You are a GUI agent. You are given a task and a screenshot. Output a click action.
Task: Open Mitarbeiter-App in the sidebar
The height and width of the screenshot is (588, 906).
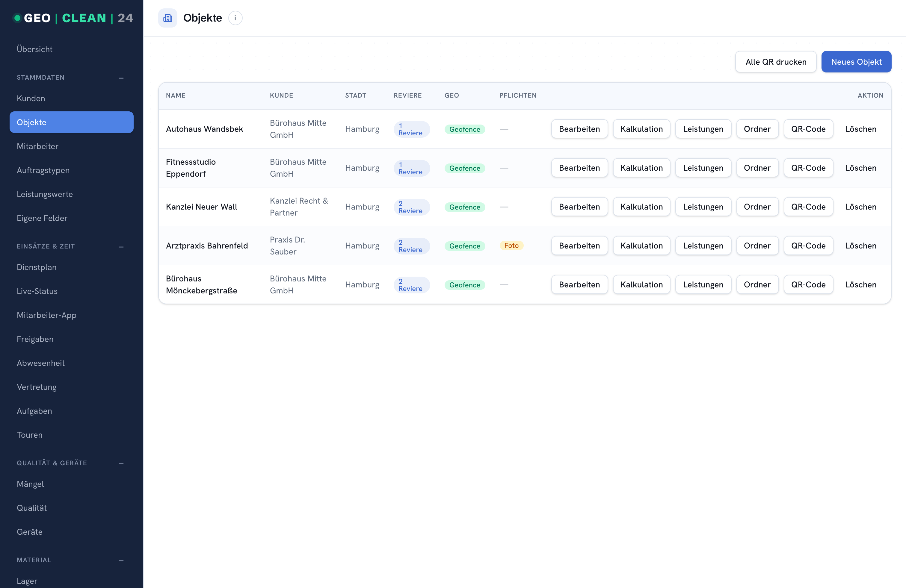click(x=72, y=315)
